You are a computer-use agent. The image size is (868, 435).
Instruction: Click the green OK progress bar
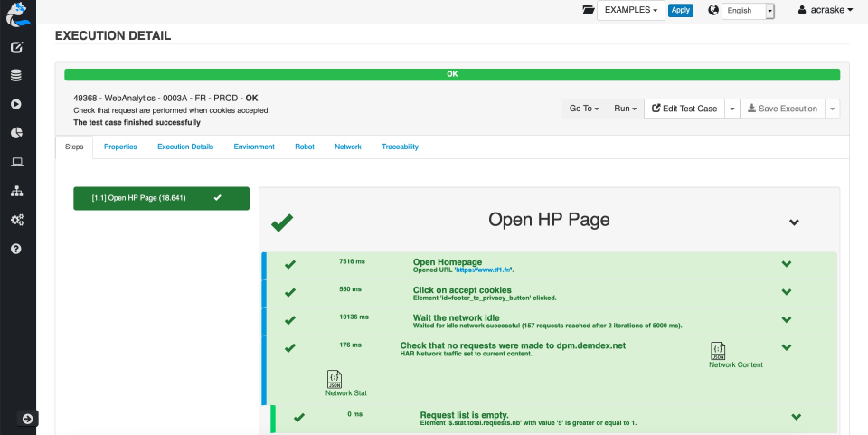(x=452, y=74)
